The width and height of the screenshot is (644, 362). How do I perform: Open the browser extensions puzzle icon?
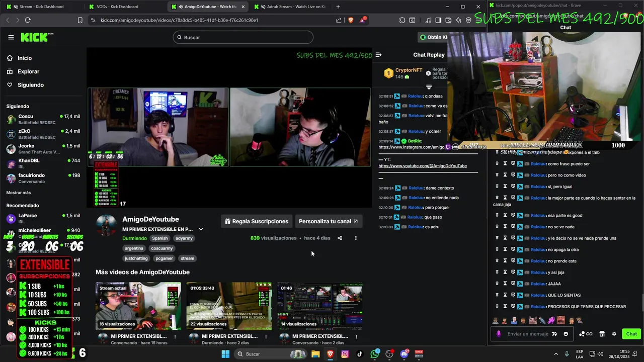click(x=402, y=20)
